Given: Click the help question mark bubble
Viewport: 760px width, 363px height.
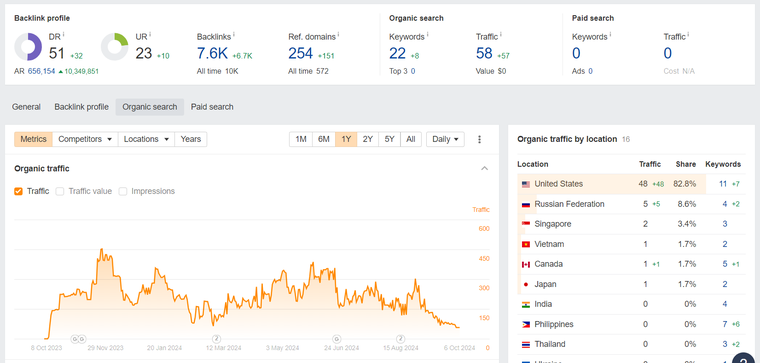Looking at the screenshot, I should click(x=744, y=358).
